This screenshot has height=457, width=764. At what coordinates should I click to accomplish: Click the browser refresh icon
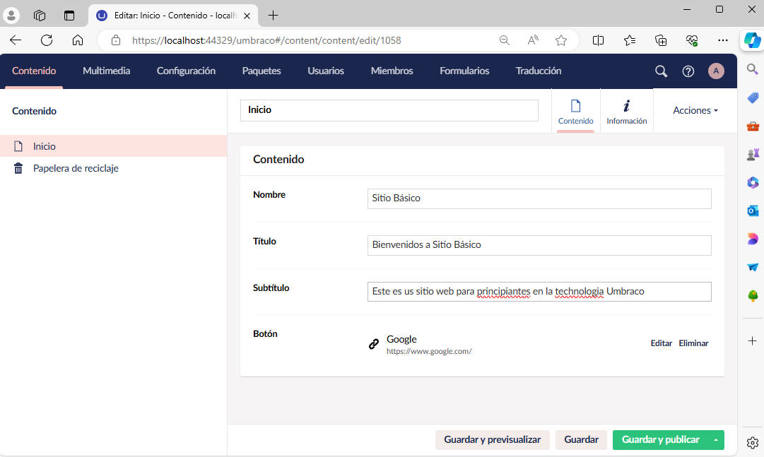click(x=46, y=40)
